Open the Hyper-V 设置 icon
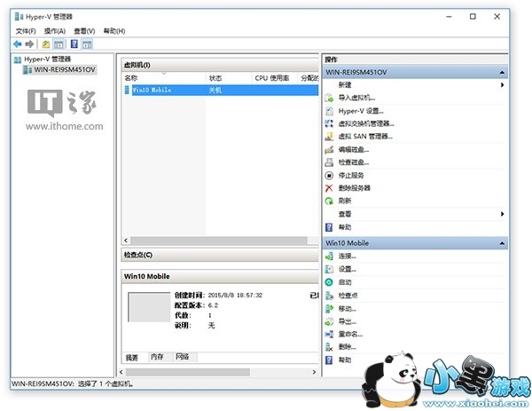532x411 pixels. (x=329, y=111)
